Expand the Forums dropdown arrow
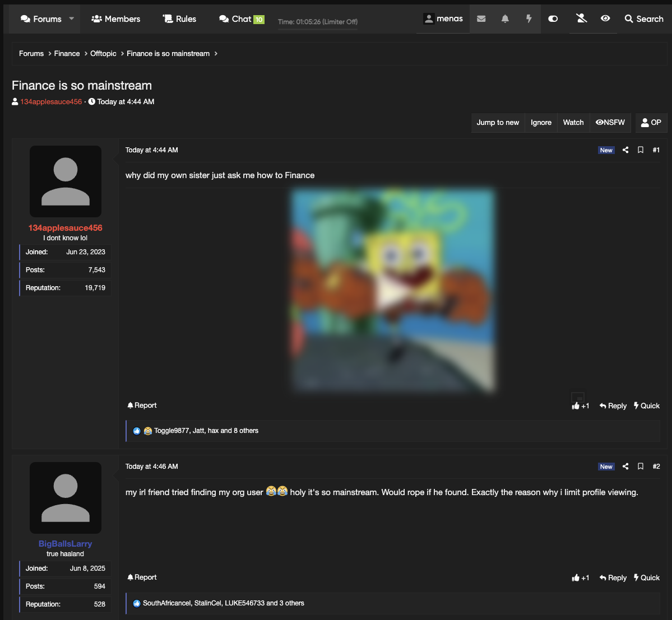 72,18
